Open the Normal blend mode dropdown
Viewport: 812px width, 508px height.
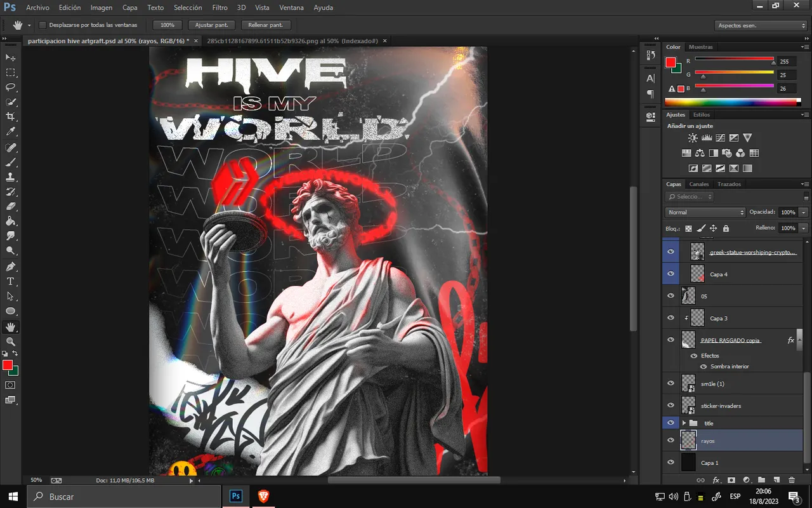(705, 212)
